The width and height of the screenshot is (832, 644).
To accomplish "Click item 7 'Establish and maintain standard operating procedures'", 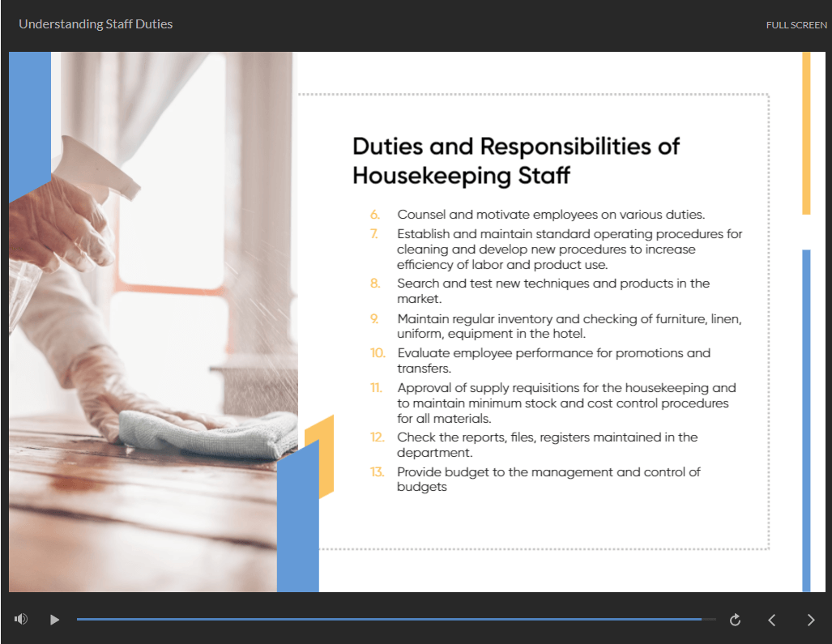I will [x=570, y=249].
